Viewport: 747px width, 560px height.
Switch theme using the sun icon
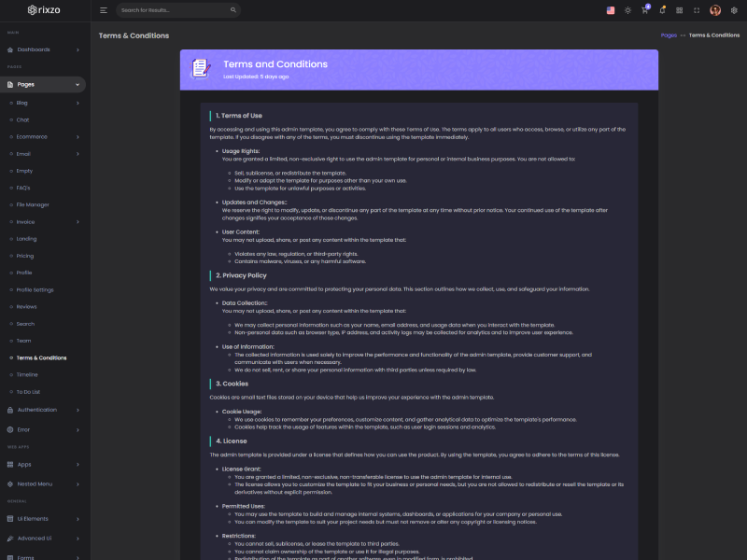pyautogui.click(x=627, y=10)
